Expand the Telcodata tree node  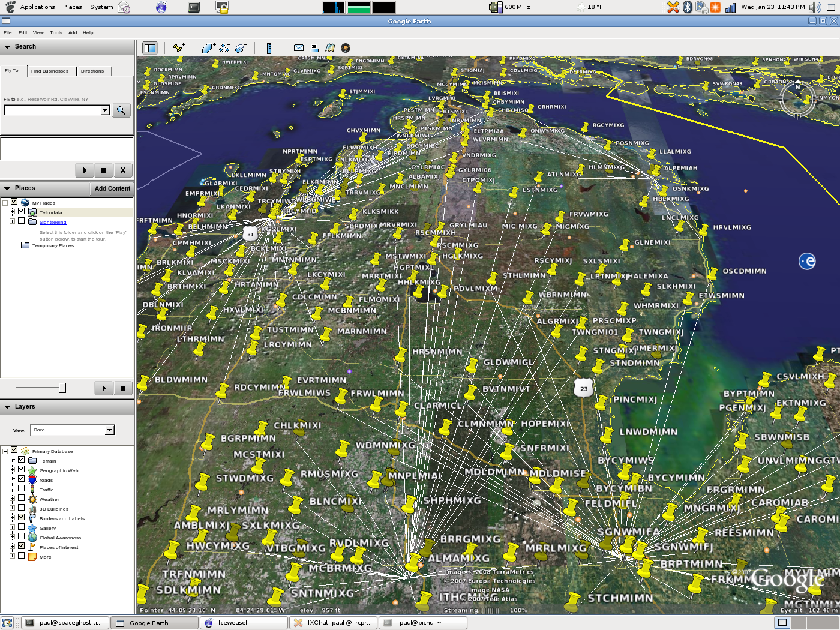click(12, 212)
